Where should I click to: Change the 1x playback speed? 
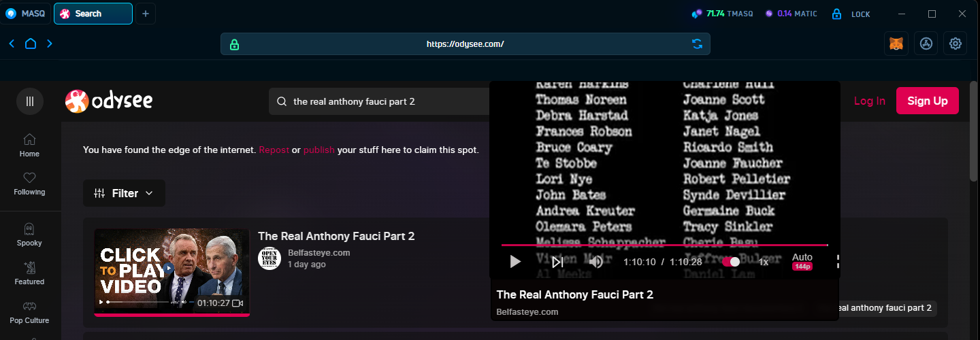764,262
